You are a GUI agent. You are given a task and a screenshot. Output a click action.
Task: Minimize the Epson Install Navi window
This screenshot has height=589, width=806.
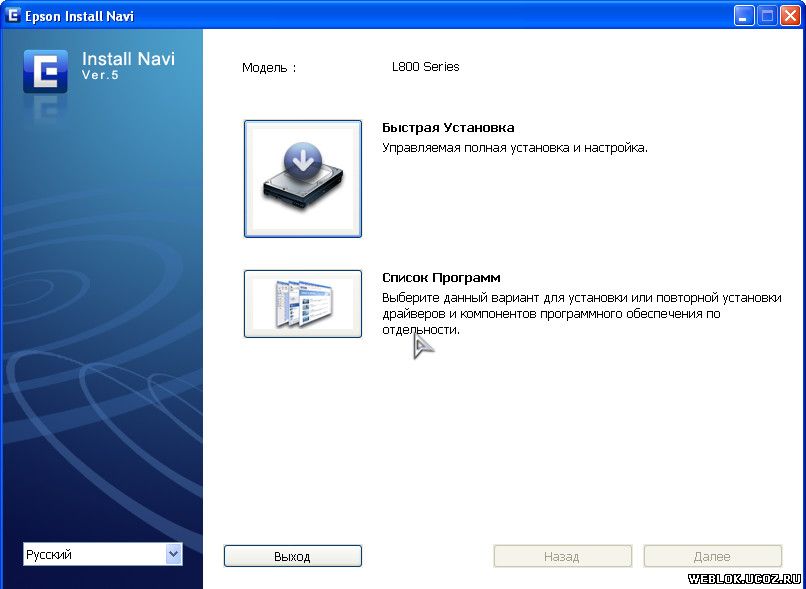(x=744, y=15)
